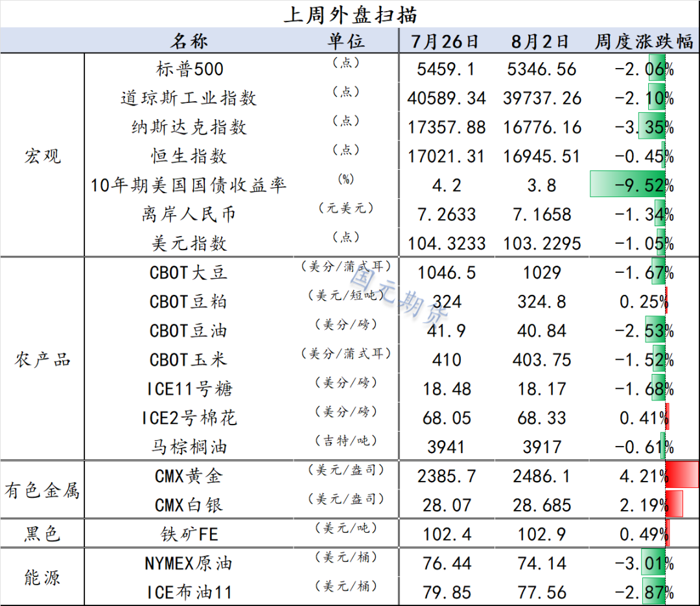Select the 2.19% change cell
Image resolution: width=700 pixels, height=606 pixels.
tap(644, 505)
